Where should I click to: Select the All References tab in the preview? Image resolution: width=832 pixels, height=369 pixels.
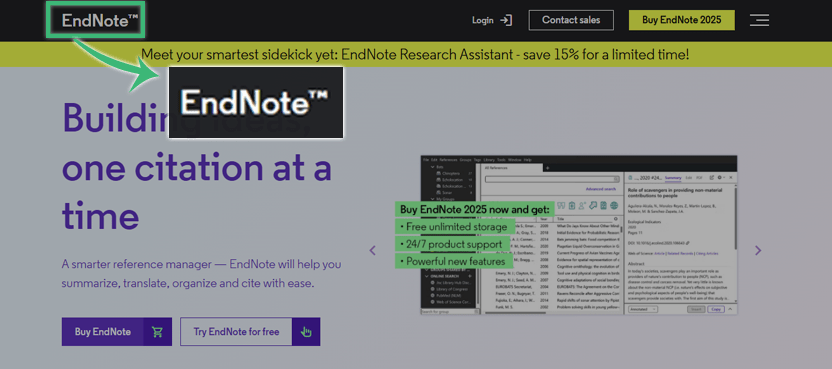point(512,168)
